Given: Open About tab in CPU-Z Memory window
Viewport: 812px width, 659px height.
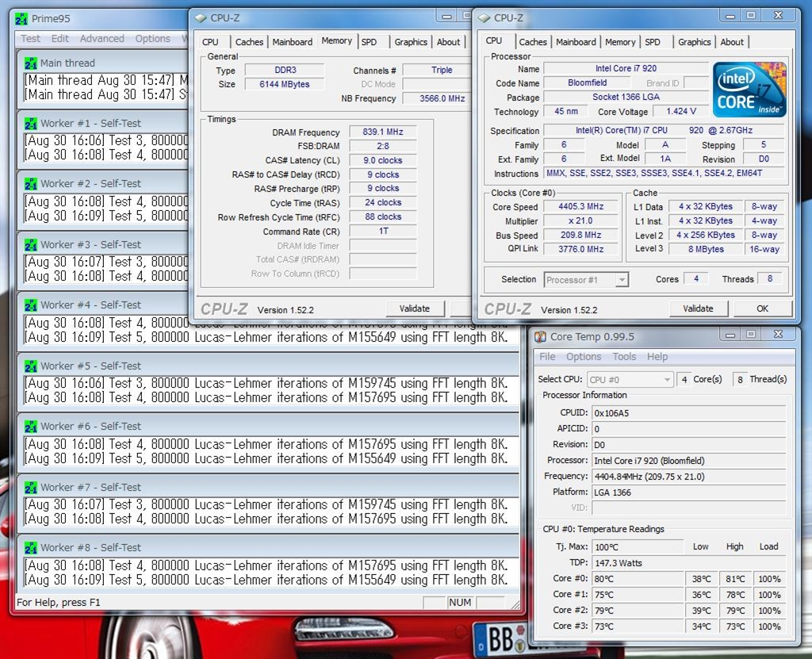Looking at the screenshot, I should [448, 42].
